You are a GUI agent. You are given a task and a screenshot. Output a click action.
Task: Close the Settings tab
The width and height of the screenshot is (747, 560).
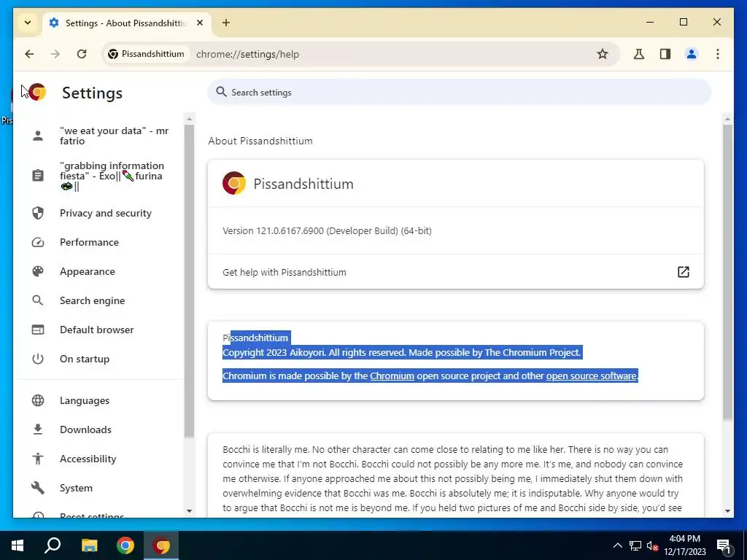[x=200, y=23]
